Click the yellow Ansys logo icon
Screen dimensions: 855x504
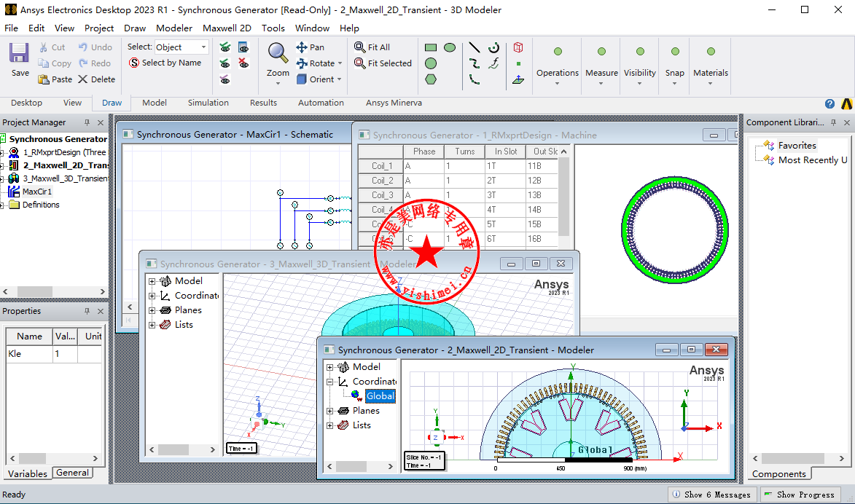[847, 103]
